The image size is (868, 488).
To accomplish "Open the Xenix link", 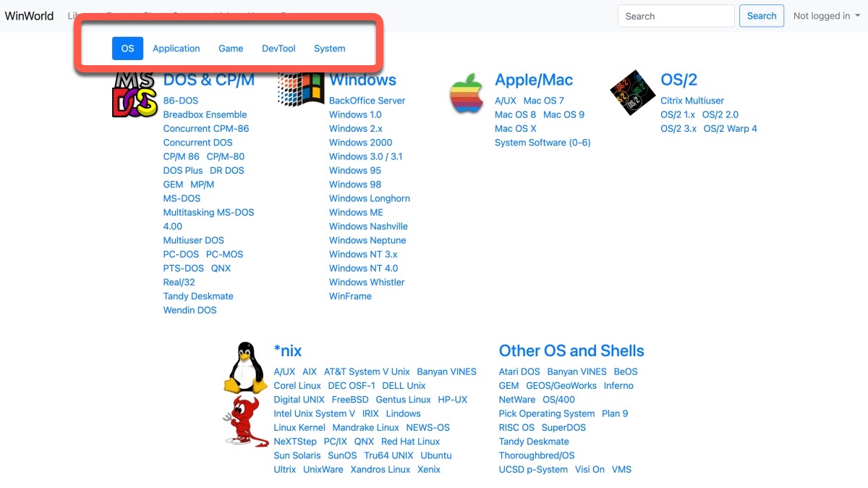I will [429, 469].
